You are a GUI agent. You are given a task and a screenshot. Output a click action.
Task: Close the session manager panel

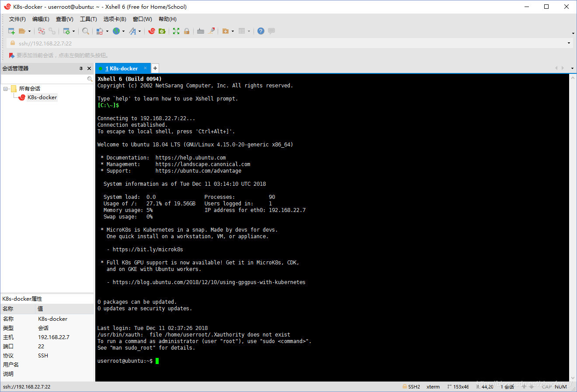tap(89, 69)
